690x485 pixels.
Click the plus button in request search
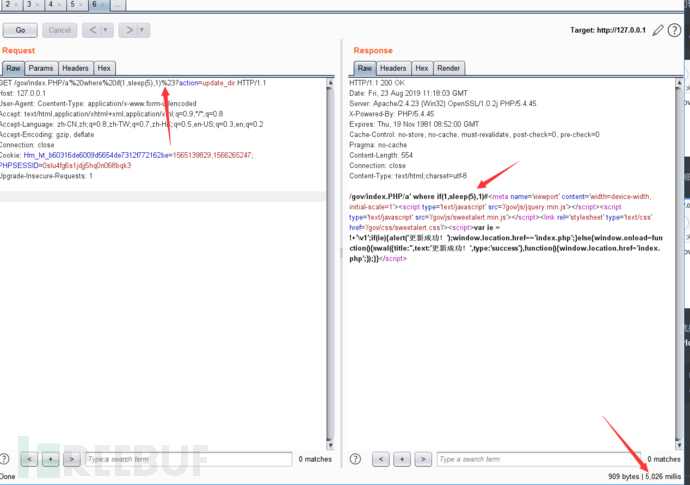51,459
